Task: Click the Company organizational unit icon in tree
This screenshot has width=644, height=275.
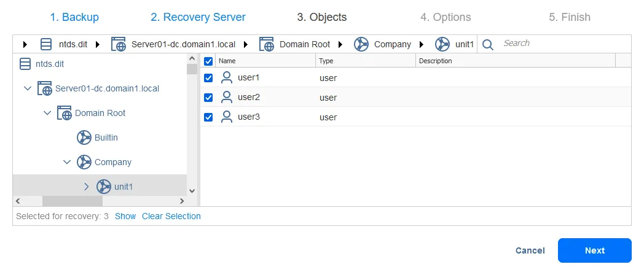Action: [x=84, y=162]
